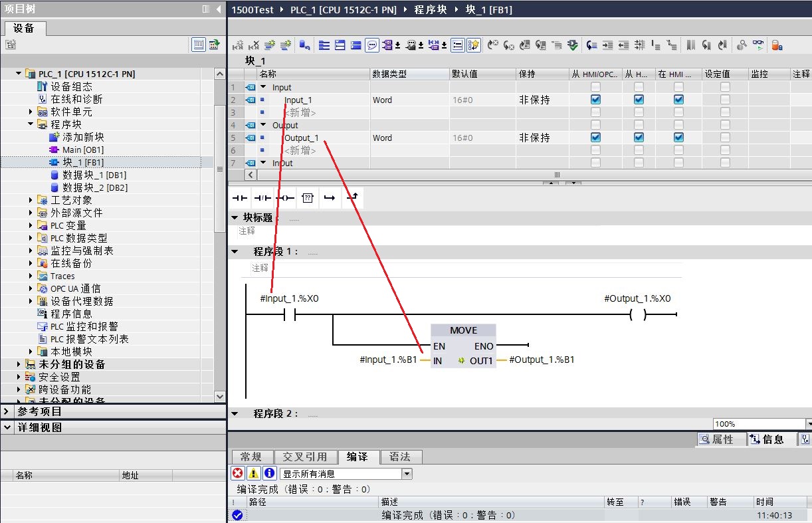
Task: Switch to the 交叉引用 tab
Action: pyautogui.click(x=304, y=457)
